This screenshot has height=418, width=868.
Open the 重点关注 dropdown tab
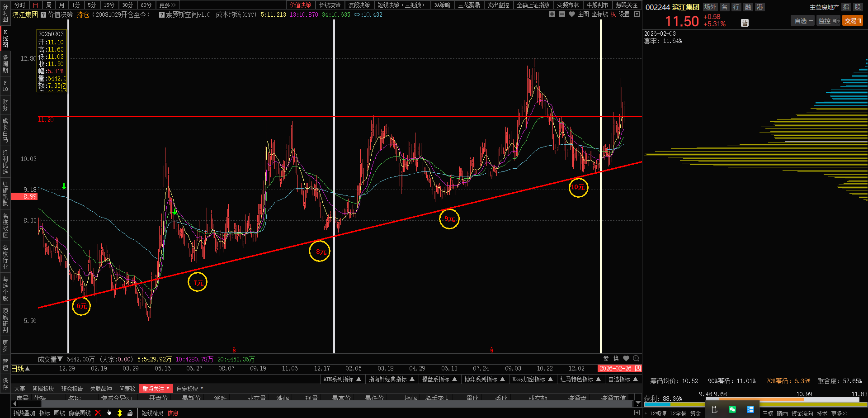tap(156, 389)
